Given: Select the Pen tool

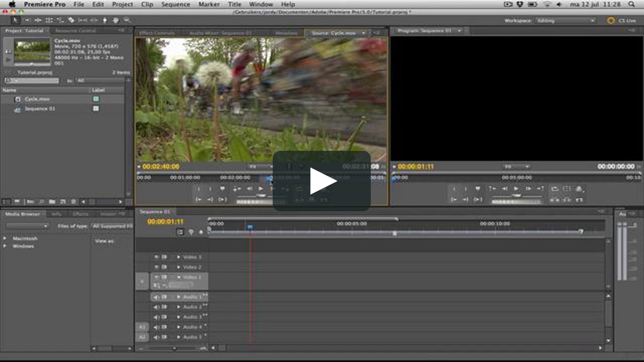Looking at the screenshot, I should [105, 20].
